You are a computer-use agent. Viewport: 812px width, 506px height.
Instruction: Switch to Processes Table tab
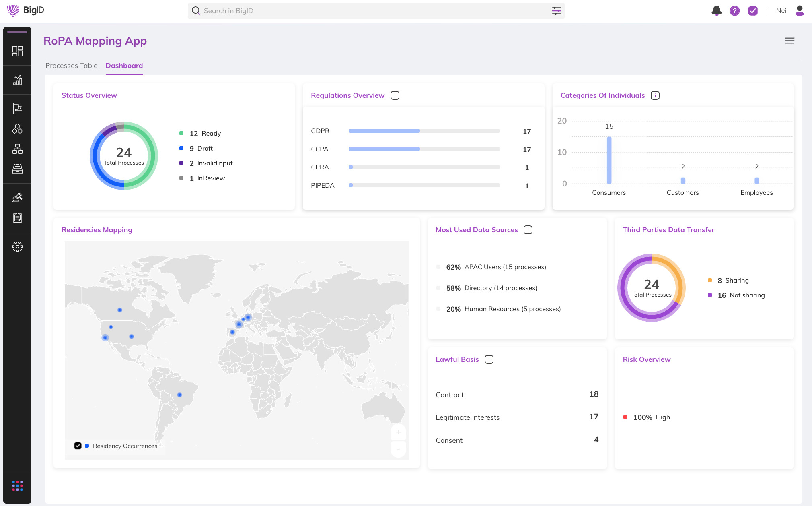71,66
